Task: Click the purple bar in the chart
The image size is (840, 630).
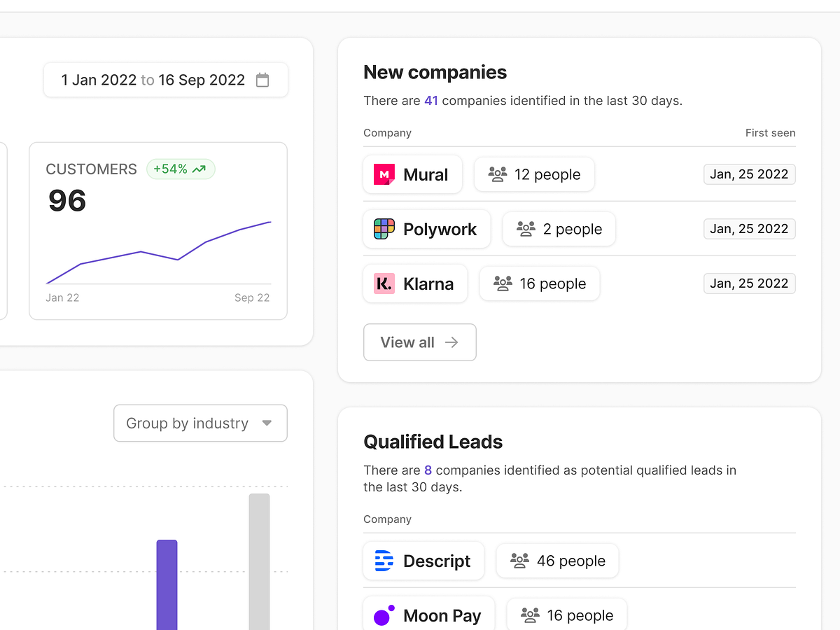Action: click(x=167, y=584)
